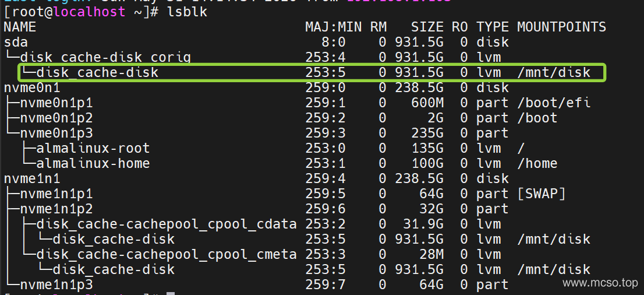Click the 253:2 device number
Viewport: 644px width, 295px height.
tap(325, 224)
